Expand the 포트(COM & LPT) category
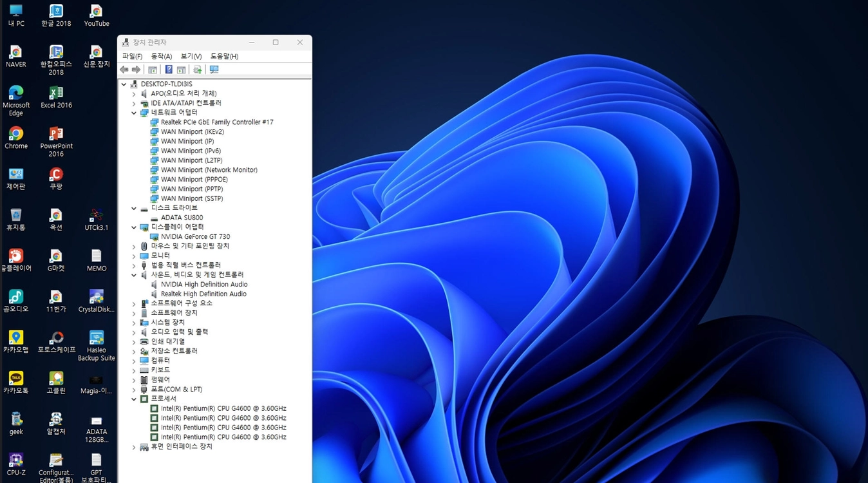The height and width of the screenshot is (483, 868). click(134, 390)
